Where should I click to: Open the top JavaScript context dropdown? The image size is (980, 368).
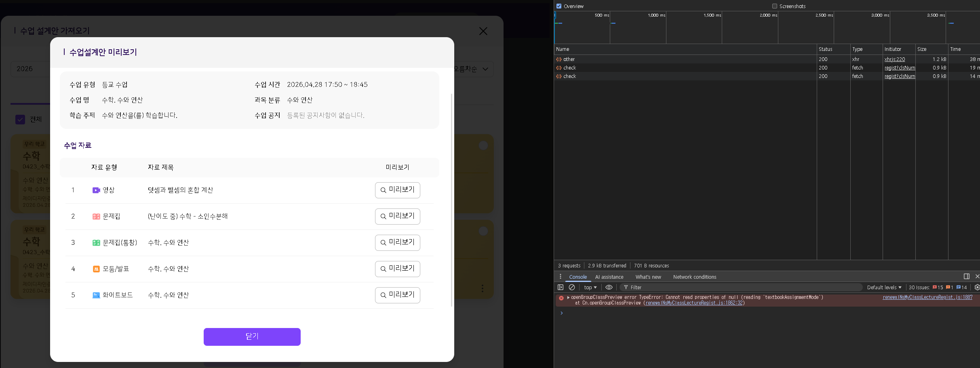pyautogui.click(x=590, y=287)
